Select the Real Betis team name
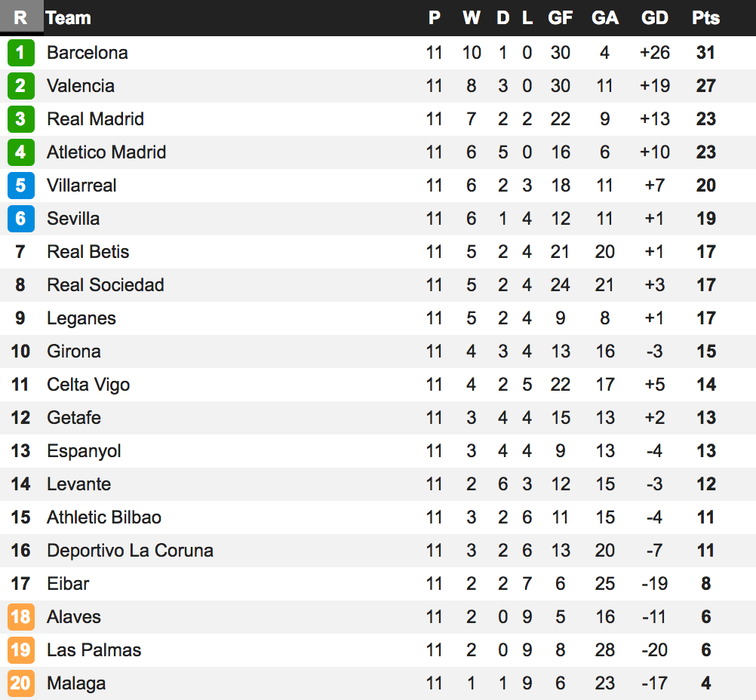This screenshot has height=700, width=756. pos(88,252)
